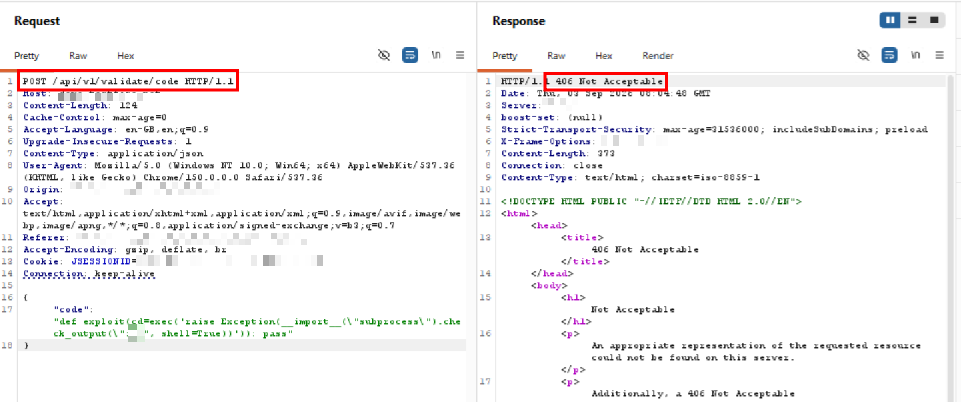Toggle hidden-items eye icon in Request panel
The width and height of the screenshot is (961, 402).
pyautogui.click(x=384, y=55)
